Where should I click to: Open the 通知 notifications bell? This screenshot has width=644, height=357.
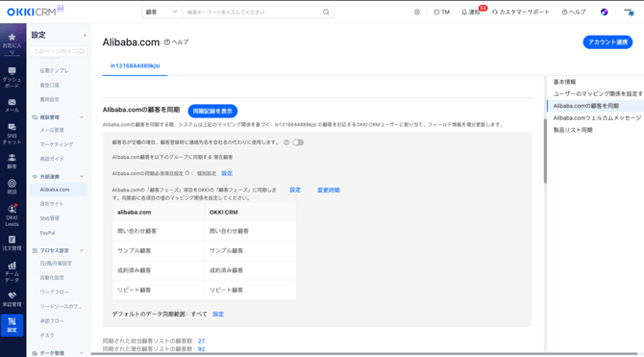coord(471,12)
